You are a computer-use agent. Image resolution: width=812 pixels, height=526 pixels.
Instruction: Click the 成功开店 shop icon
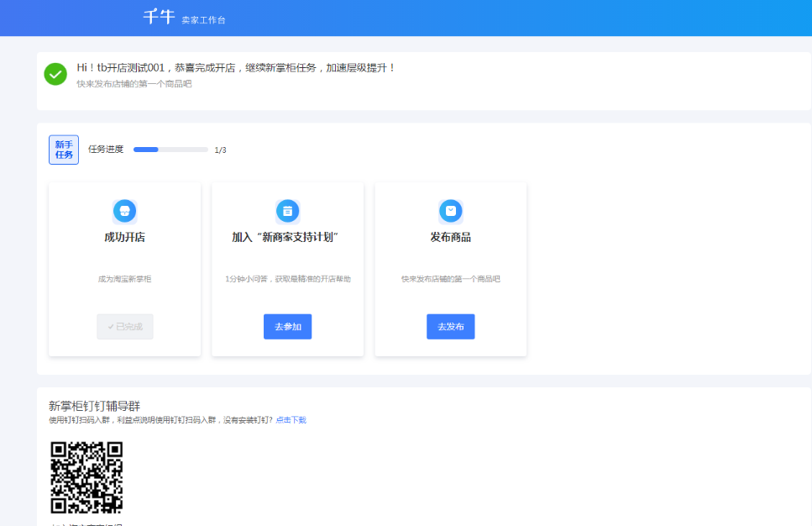124,211
